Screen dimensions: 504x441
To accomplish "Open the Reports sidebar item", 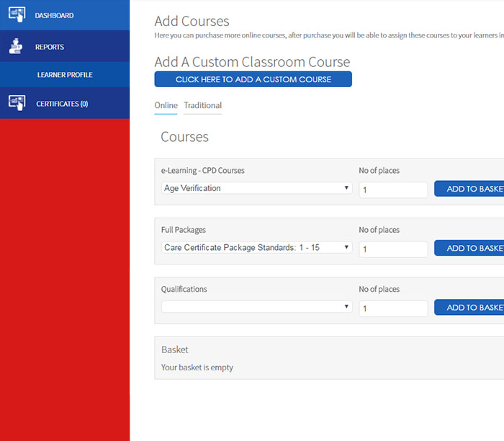I will (65, 46).
